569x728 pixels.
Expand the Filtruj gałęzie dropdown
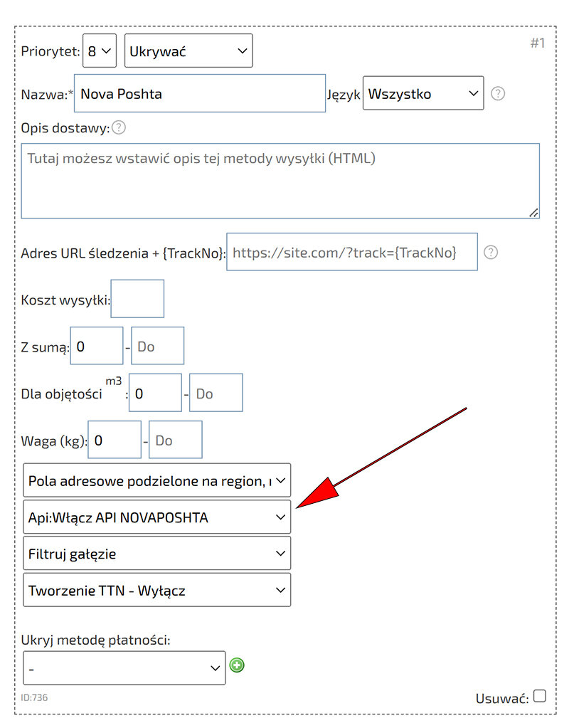(x=156, y=554)
